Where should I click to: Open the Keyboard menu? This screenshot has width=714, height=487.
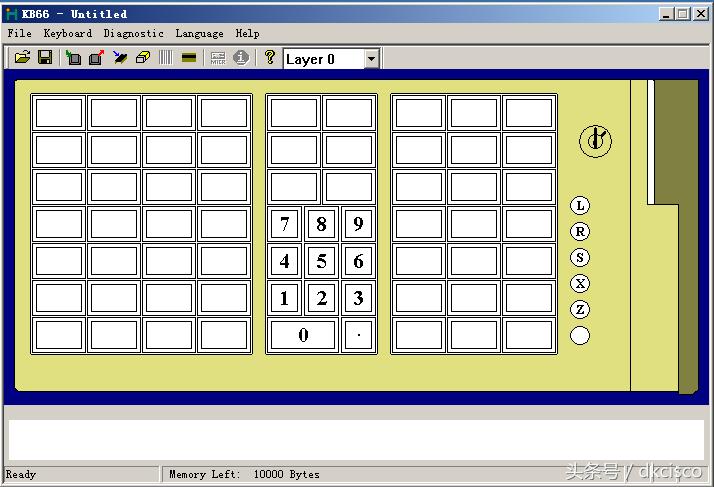pos(67,33)
